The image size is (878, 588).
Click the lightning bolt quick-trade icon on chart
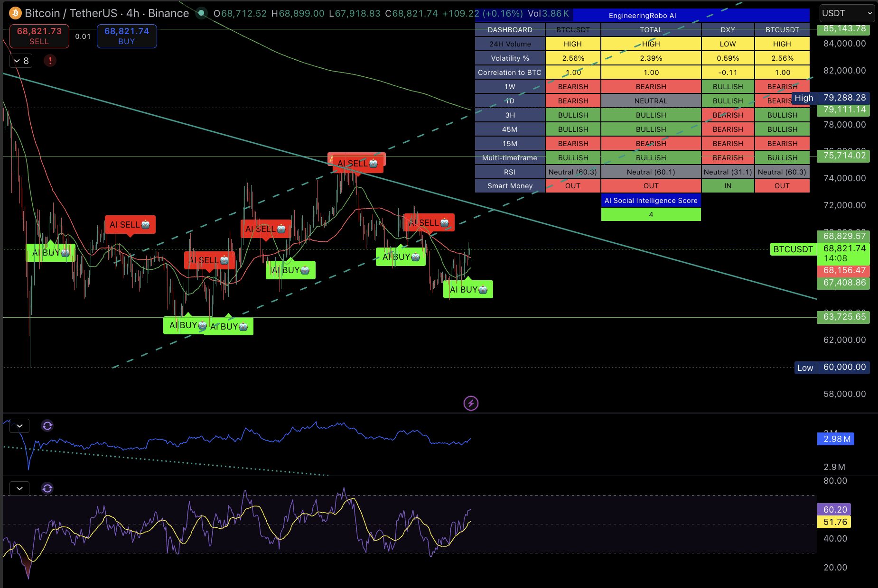(x=470, y=403)
